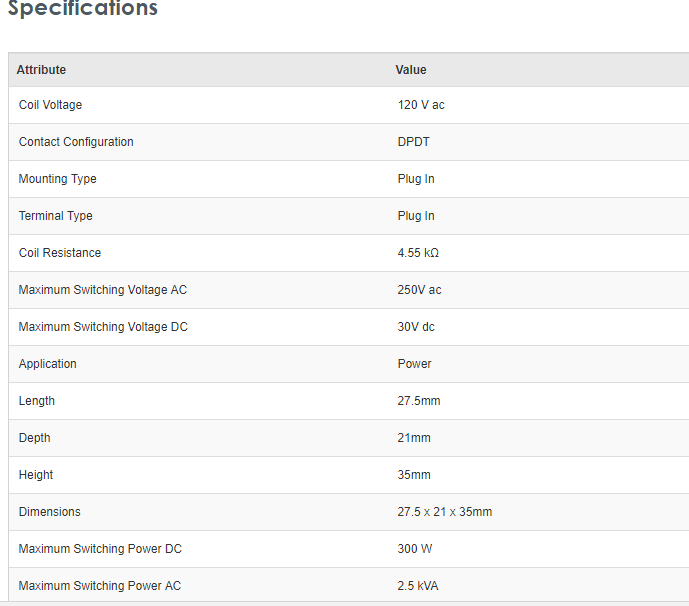Select the Depth attribute label
689x606 pixels.
pyautogui.click(x=35, y=438)
